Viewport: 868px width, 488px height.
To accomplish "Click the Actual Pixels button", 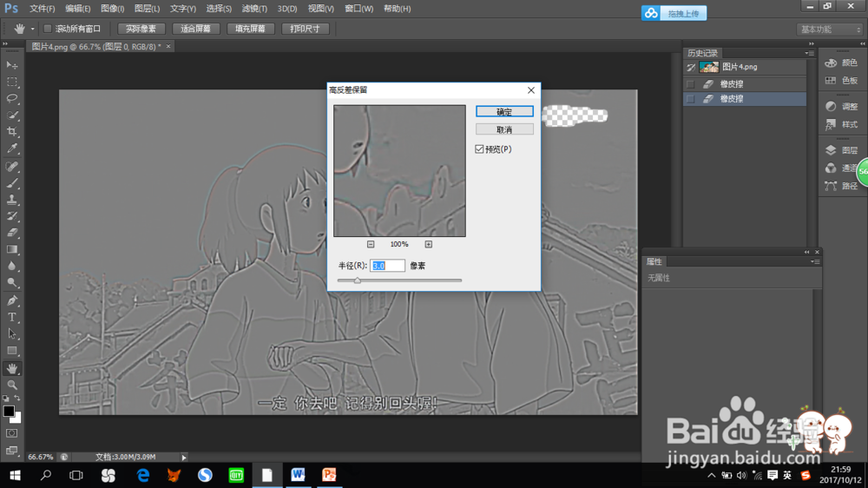I will click(141, 29).
